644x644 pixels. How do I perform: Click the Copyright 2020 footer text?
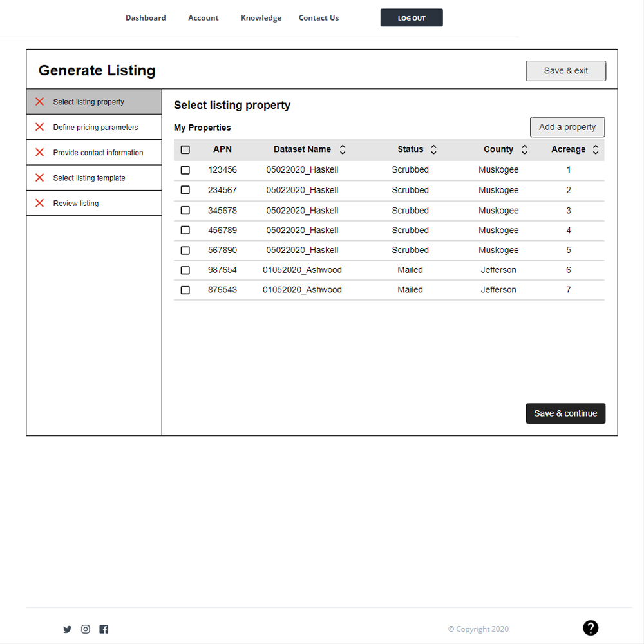pos(478,629)
